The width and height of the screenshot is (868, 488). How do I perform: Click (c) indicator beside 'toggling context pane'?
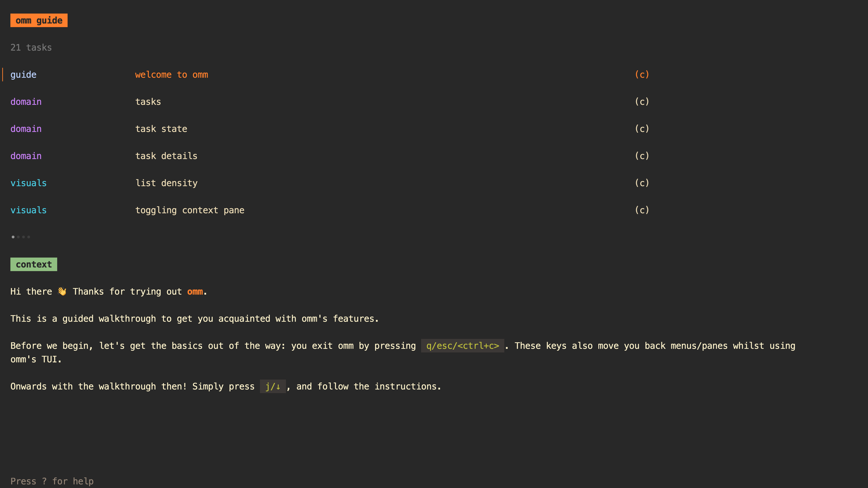(642, 210)
